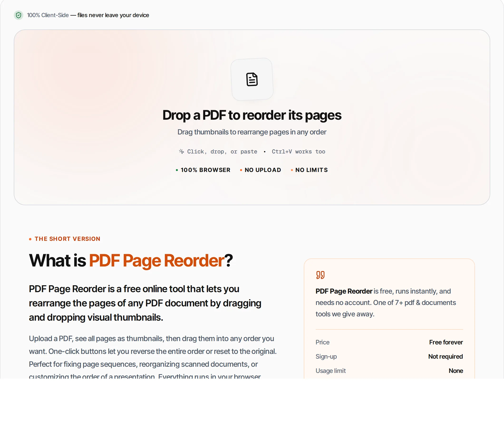Click the document file icon in drop zone
The height and width of the screenshot is (428, 504).
click(x=252, y=79)
